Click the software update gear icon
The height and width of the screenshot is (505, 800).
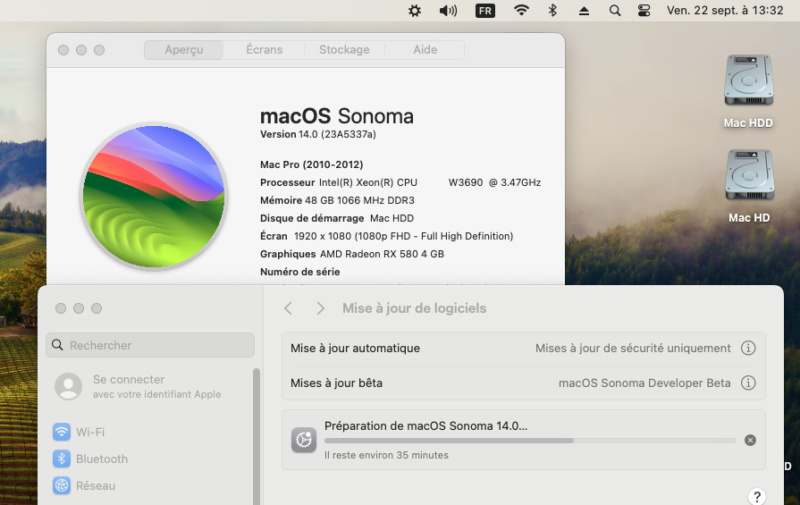(x=304, y=440)
